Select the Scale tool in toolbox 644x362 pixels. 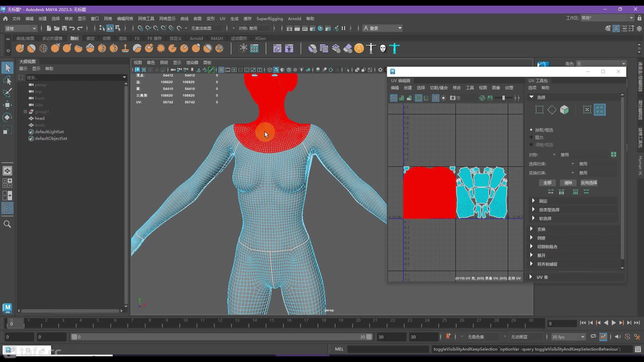pos(7,130)
